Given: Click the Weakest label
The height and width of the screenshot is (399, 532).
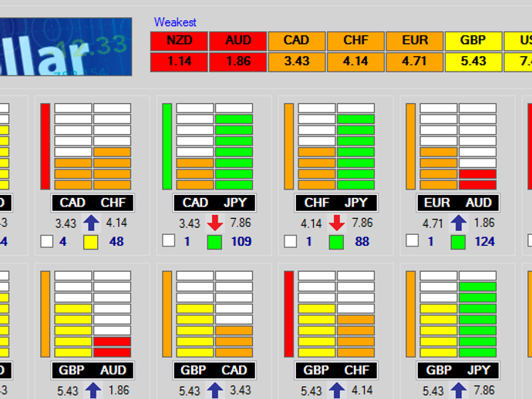Looking at the screenshot, I should (175, 22).
